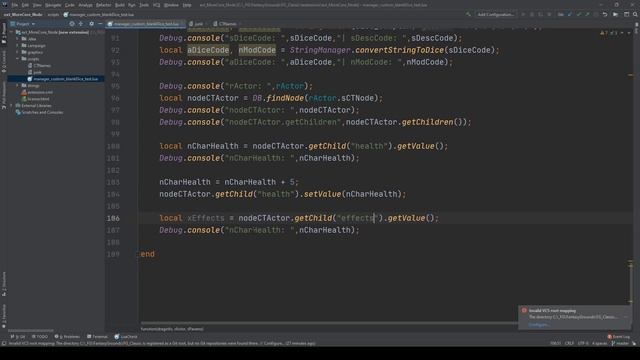Hide the Project panel with minus icon
The image size is (640, 360).
pyautogui.click(x=100, y=24)
